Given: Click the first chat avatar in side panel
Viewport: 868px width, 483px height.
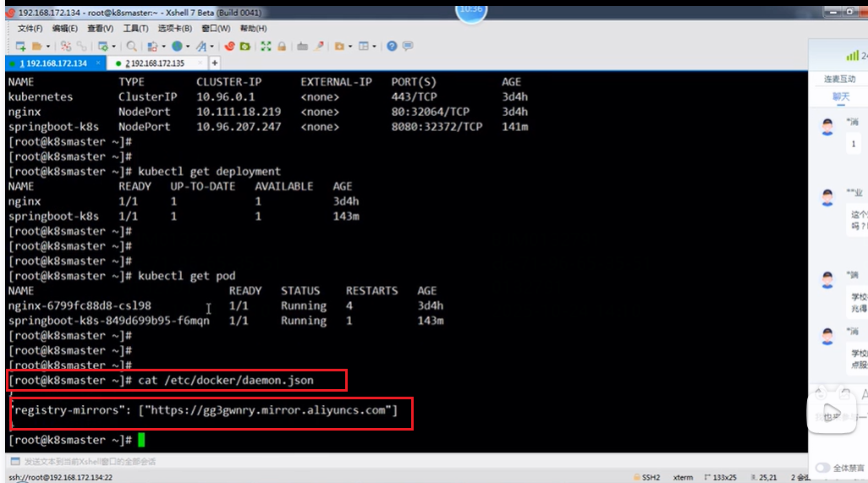Looking at the screenshot, I should 827,127.
